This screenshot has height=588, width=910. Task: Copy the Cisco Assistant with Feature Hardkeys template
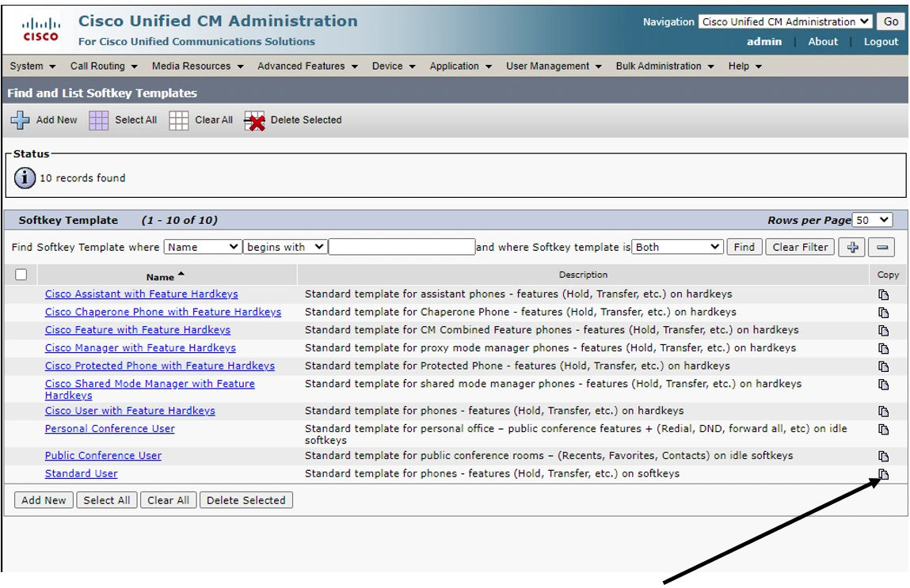(883, 294)
